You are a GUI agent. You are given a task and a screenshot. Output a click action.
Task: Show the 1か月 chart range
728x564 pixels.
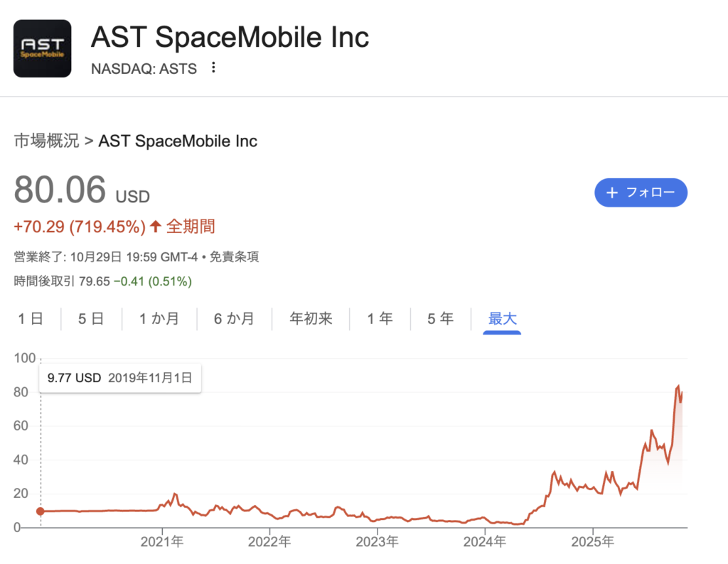pyautogui.click(x=159, y=318)
